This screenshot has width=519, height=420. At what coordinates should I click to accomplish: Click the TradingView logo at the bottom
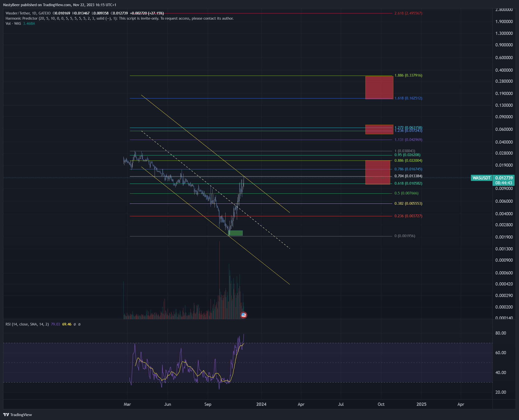point(17,415)
